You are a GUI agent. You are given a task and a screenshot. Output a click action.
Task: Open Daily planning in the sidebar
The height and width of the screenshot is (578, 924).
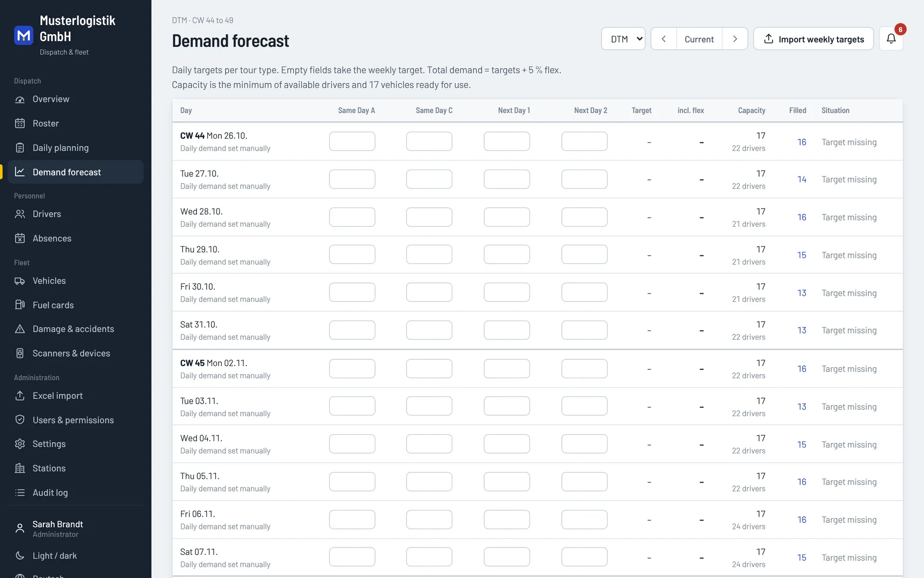tap(76, 148)
